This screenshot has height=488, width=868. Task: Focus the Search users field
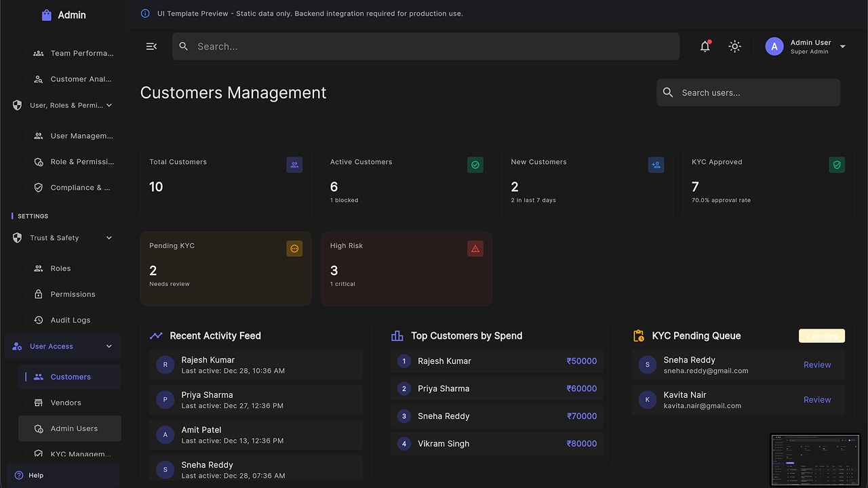tap(749, 93)
